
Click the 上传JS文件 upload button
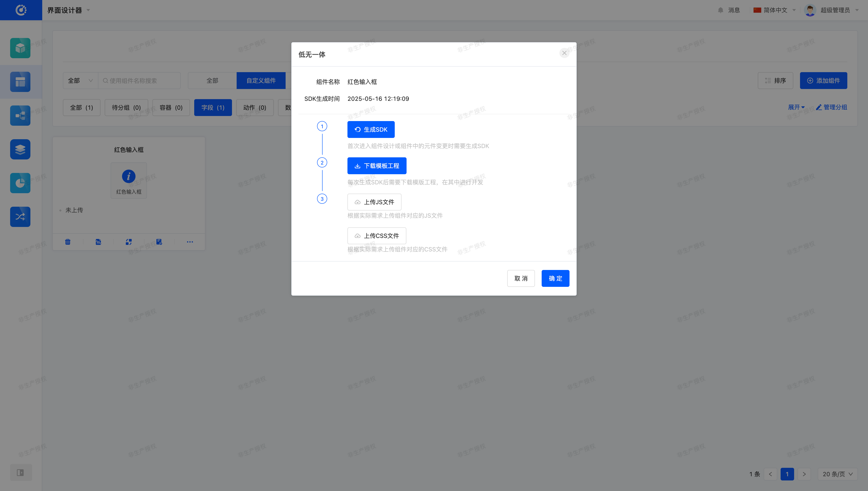[374, 202]
